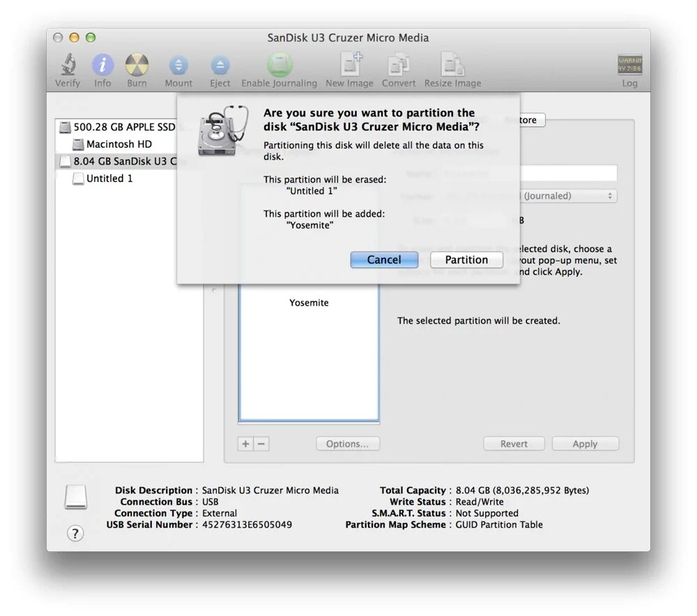The height and width of the screenshot is (616, 697).
Task: Click the Connection Type External value
Action: tap(220, 513)
